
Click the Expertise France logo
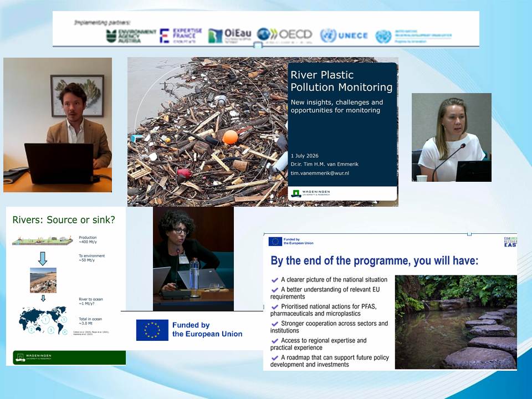(x=181, y=35)
